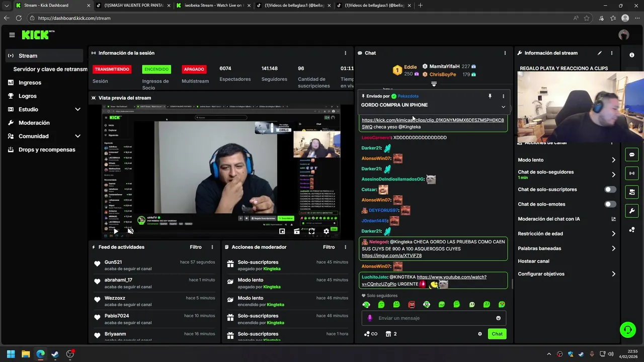Viewport: 644px width, 362px height.
Task: Open picture-in-picture on stream preview
Action: [282, 231]
